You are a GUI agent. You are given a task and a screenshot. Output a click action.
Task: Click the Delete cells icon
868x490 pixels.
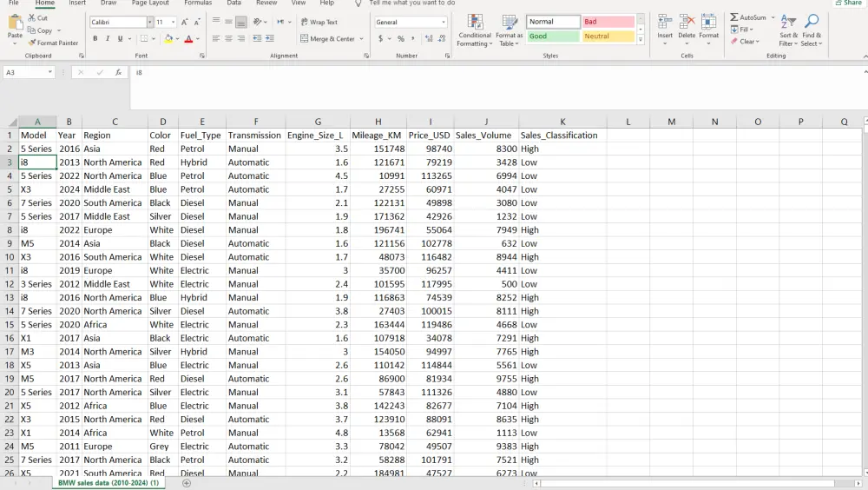click(687, 23)
